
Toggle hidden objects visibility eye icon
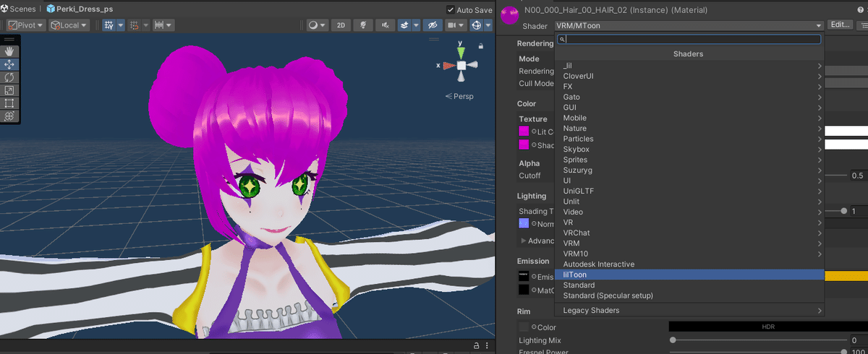pyautogui.click(x=433, y=25)
